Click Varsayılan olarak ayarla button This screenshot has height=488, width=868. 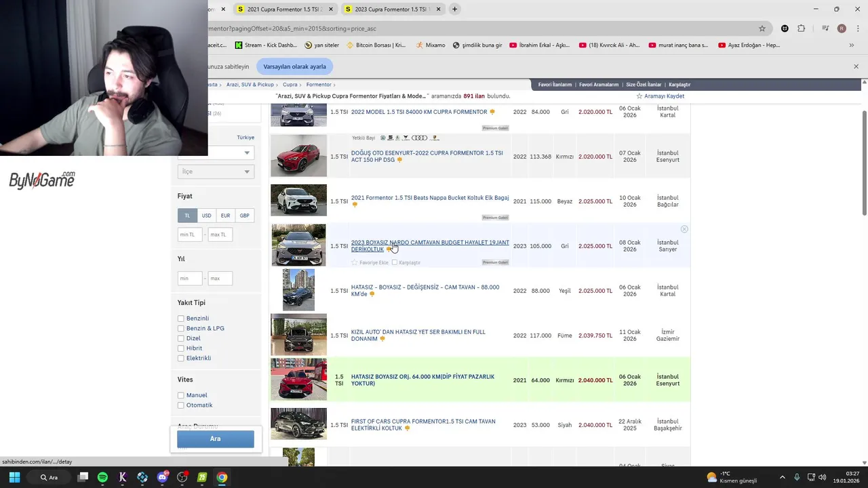294,66
